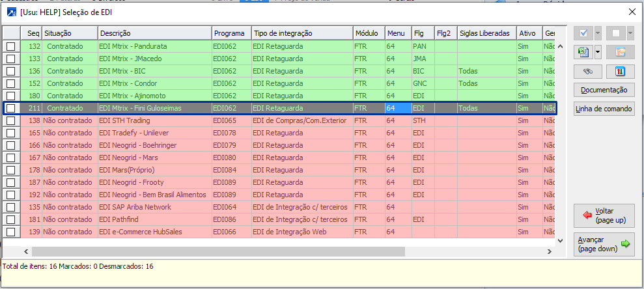
Task: Click the Siglas Liberadas column header
Action: pos(487,33)
